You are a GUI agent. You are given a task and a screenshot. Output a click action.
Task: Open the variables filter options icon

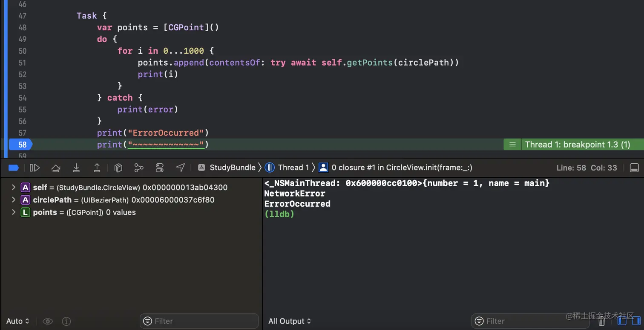point(148,321)
